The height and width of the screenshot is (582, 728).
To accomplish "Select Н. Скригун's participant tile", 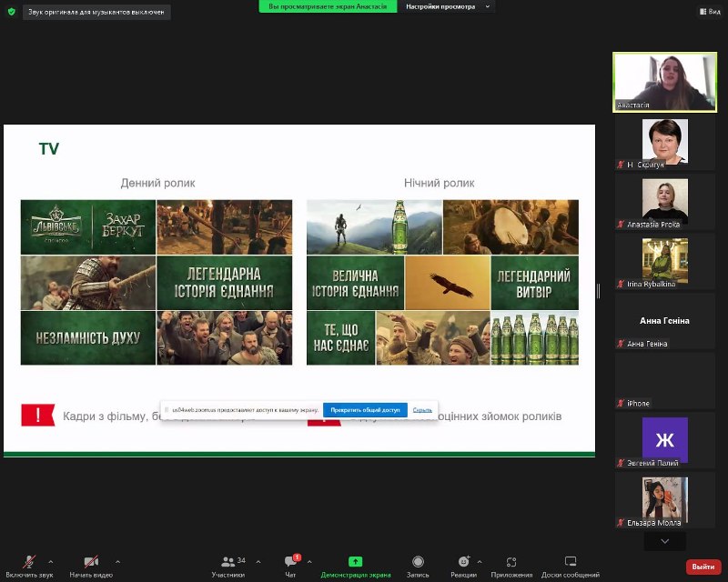I will (665, 142).
